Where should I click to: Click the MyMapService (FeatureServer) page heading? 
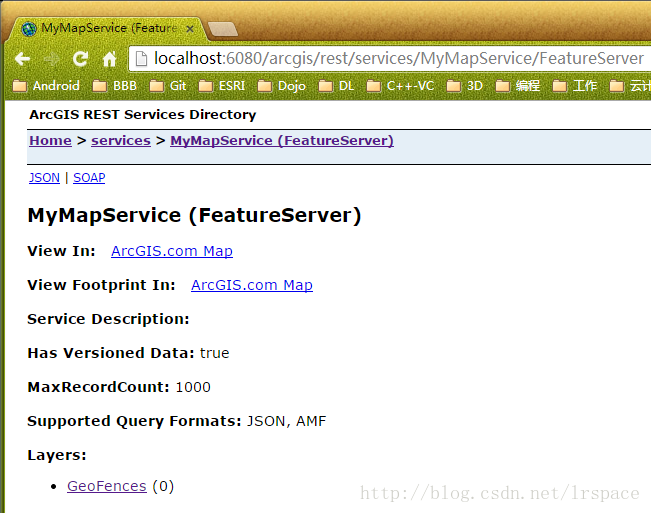pyautogui.click(x=194, y=215)
